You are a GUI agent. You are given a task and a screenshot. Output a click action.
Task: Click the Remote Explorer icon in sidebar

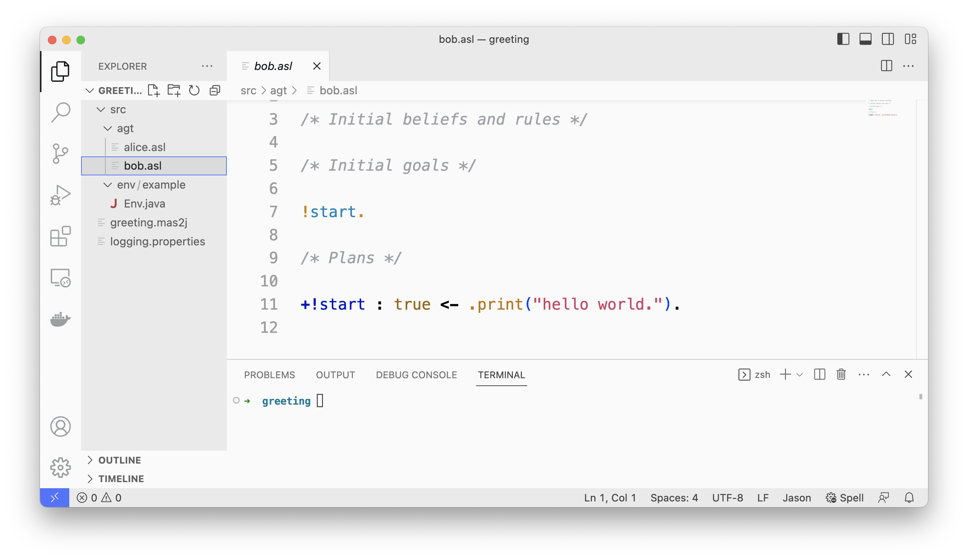[60, 280]
